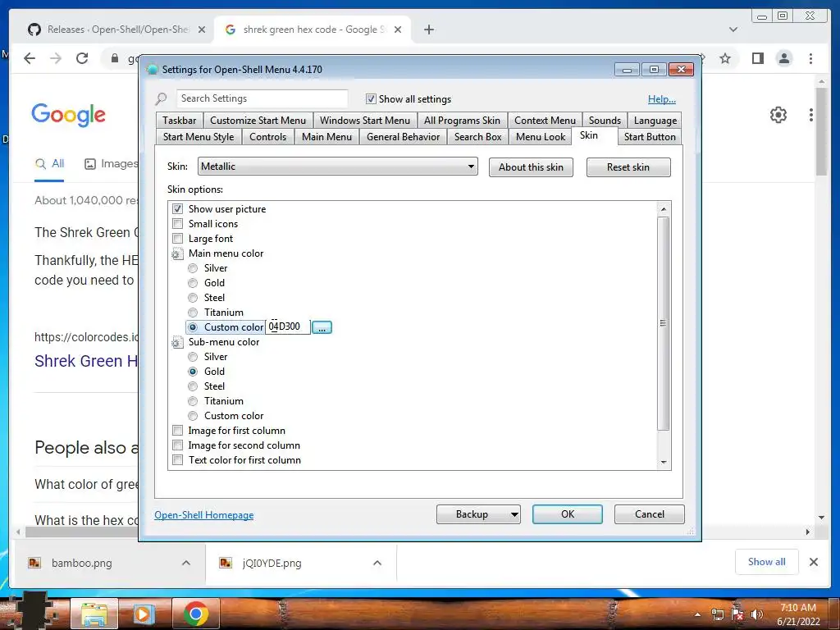The width and height of the screenshot is (840, 630).
Task: Click Reset skin button
Action: [x=628, y=167]
